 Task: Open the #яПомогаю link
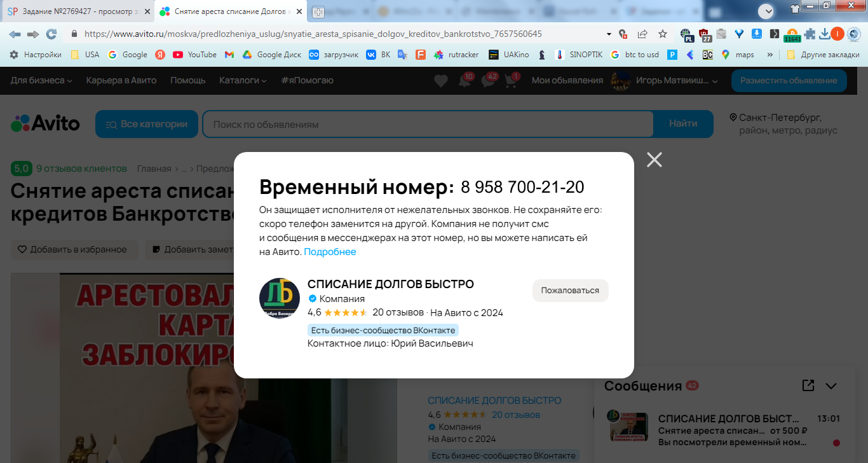[308, 80]
